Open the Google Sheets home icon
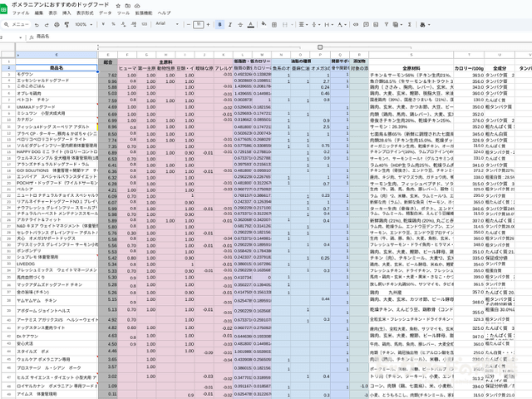This screenshot has width=532, height=399. 3,9
